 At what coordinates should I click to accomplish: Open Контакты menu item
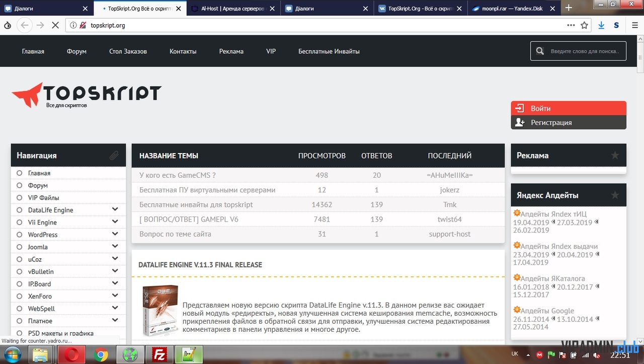point(183,51)
